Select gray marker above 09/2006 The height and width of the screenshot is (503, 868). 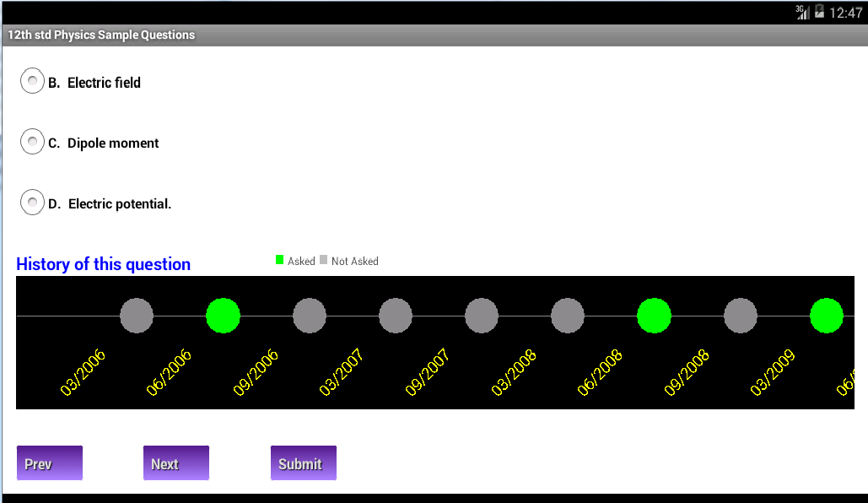pyautogui.click(x=310, y=316)
